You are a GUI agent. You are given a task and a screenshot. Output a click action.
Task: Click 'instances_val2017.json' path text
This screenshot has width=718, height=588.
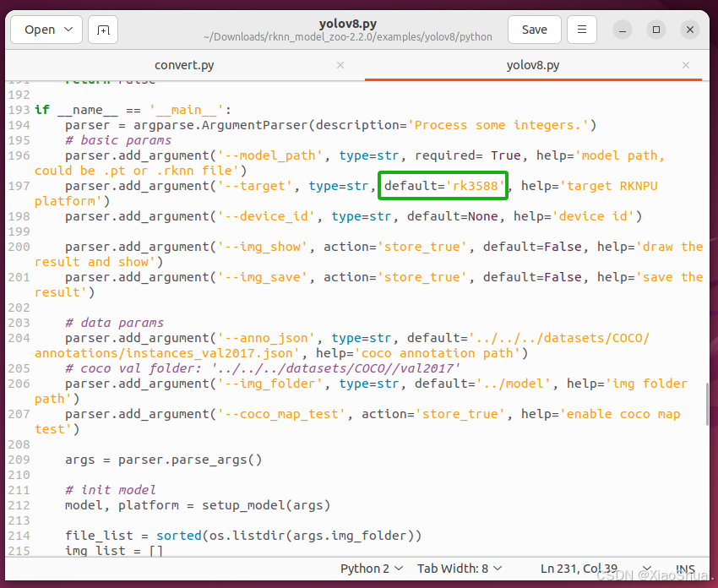[209, 353]
